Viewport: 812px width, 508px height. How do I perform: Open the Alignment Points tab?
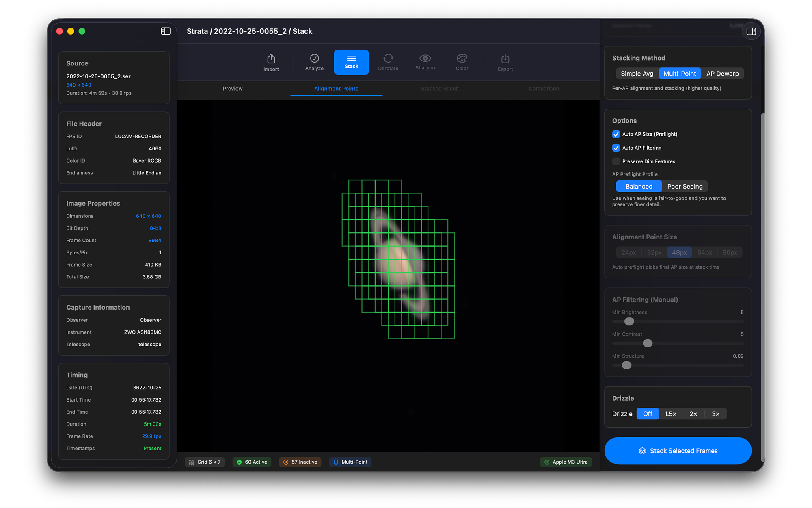[336, 89]
